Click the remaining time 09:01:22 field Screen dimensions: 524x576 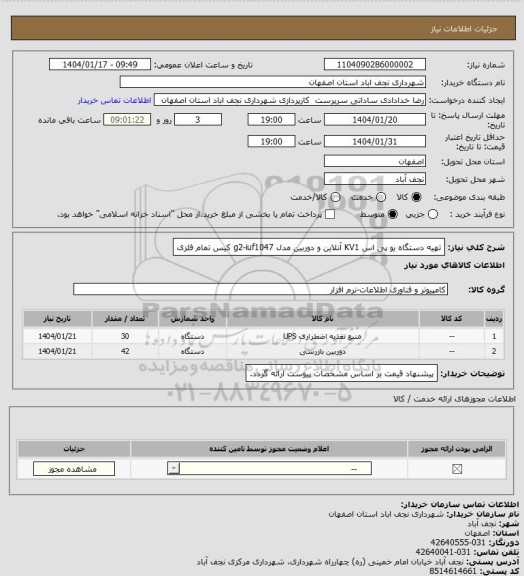(127, 120)
